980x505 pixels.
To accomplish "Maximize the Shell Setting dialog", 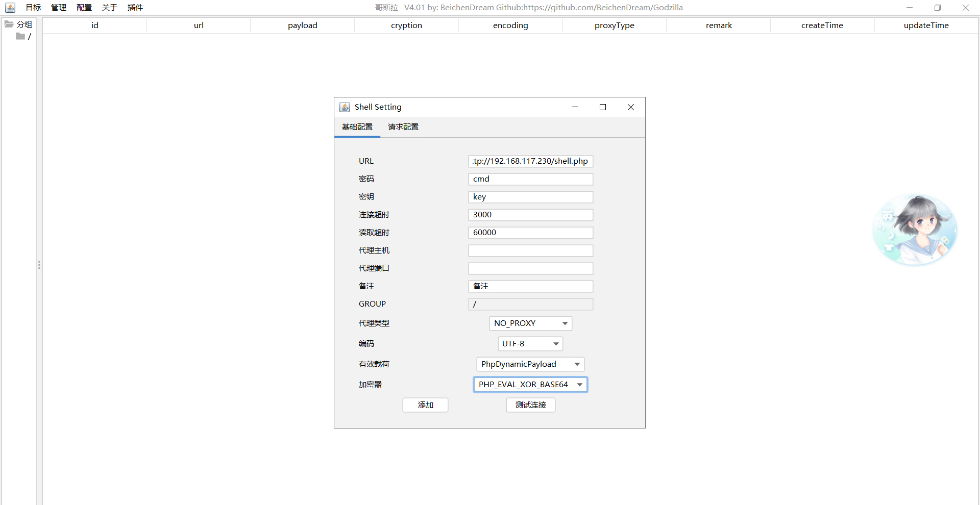I will click(603, 107).
